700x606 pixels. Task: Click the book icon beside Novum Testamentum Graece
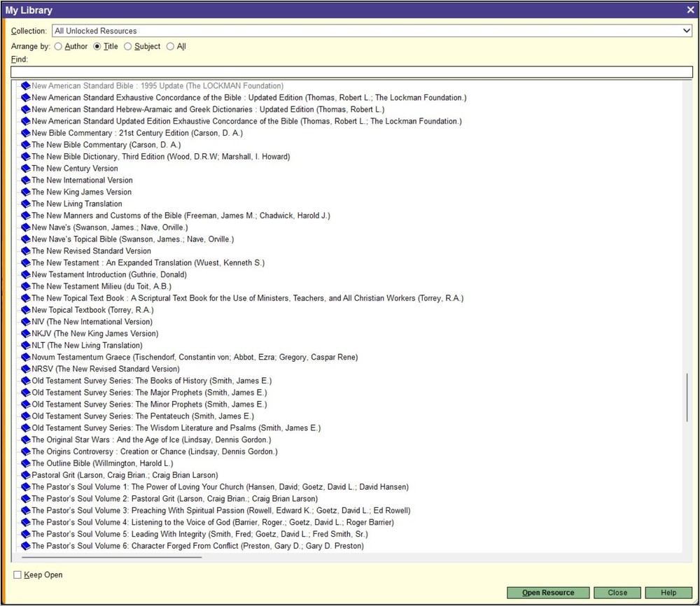(25, 357)
